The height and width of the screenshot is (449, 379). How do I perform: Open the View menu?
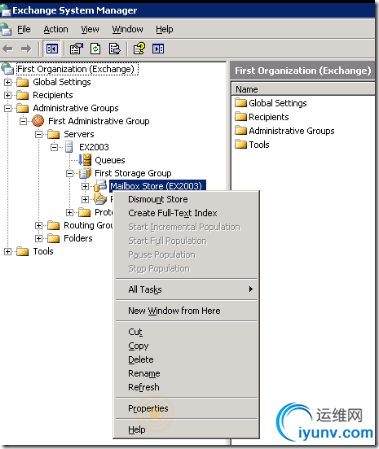coord(90,29)
